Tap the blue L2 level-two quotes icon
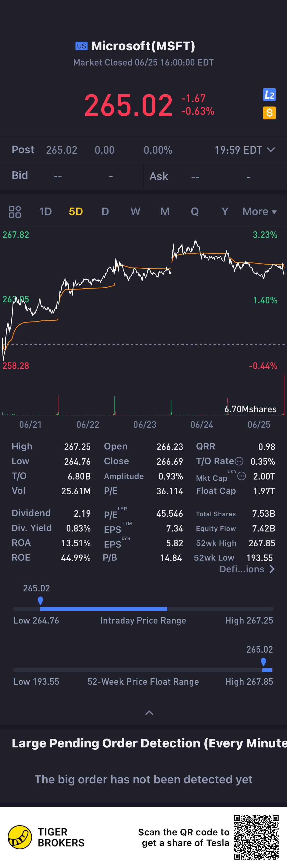Screen dimensions: 287x868 (x=269, y=95)
